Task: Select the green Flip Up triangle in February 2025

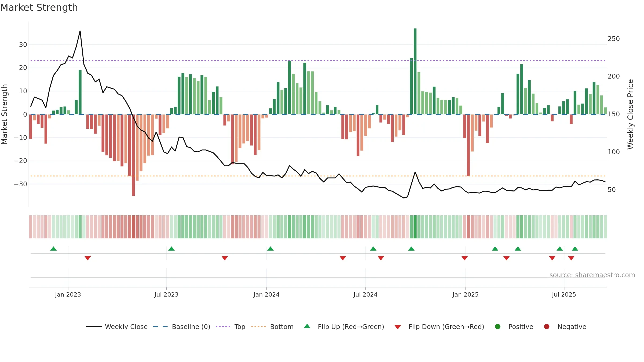Action: (495, 249)
